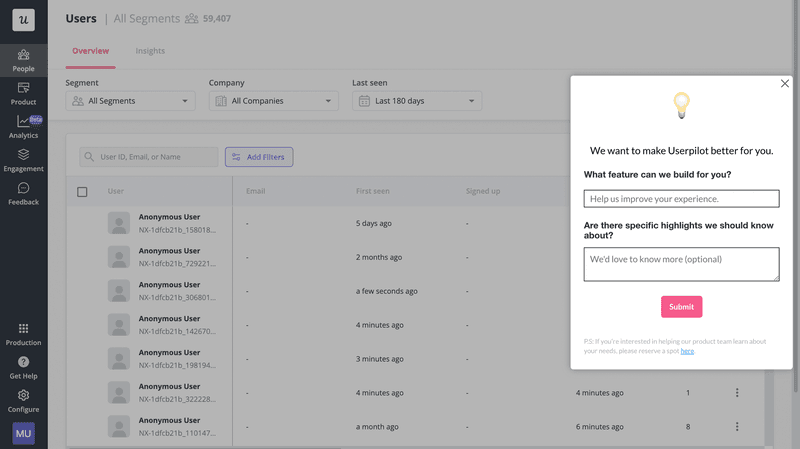This screenshot has height=449, width=800.
Task: Click the 'a month ago' first seen cell
Action: click(x=377, y=427)
